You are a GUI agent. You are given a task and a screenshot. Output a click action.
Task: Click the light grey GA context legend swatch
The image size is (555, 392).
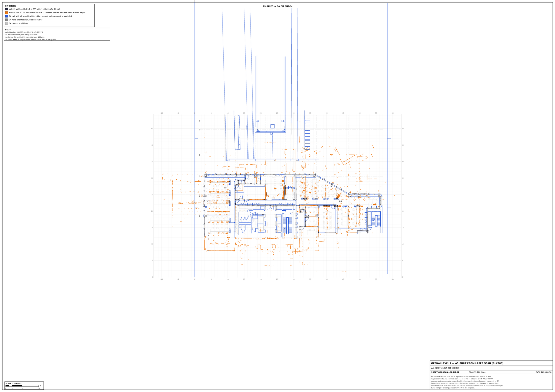pyautogui.click(x=7, y=23)
